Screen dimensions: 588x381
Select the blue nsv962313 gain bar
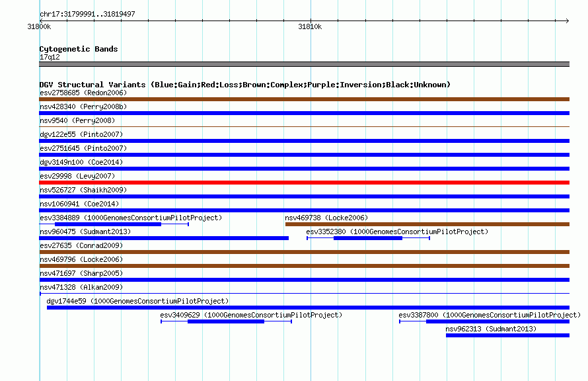pyautogui.click(x=508, y=335)
